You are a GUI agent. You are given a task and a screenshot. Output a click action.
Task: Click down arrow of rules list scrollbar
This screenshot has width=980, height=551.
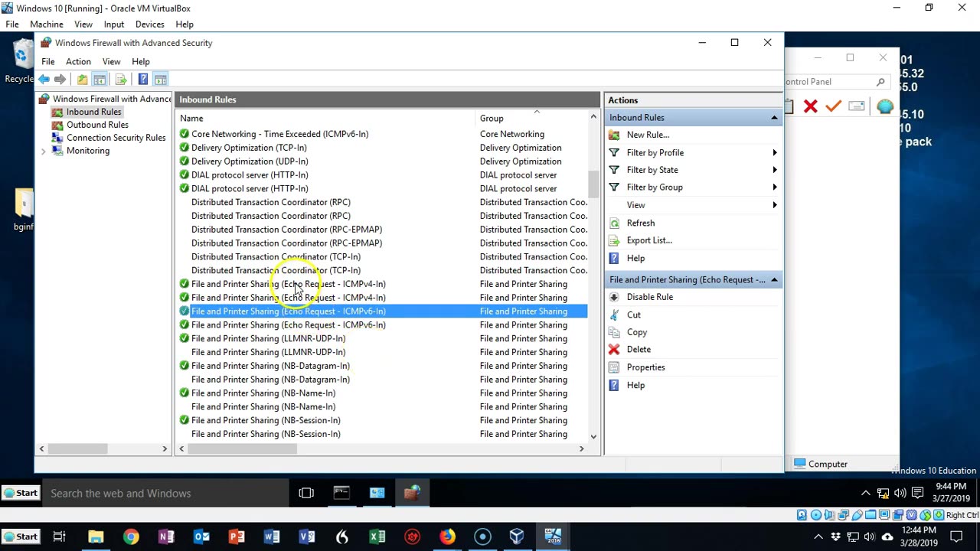pyautogui.click(x=593, y=436)
